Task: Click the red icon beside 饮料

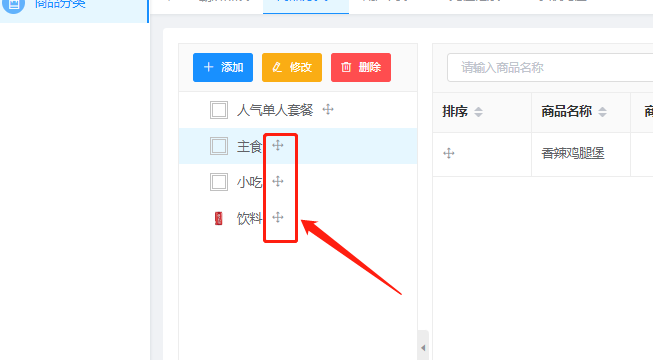Action: tap(219, 218)
